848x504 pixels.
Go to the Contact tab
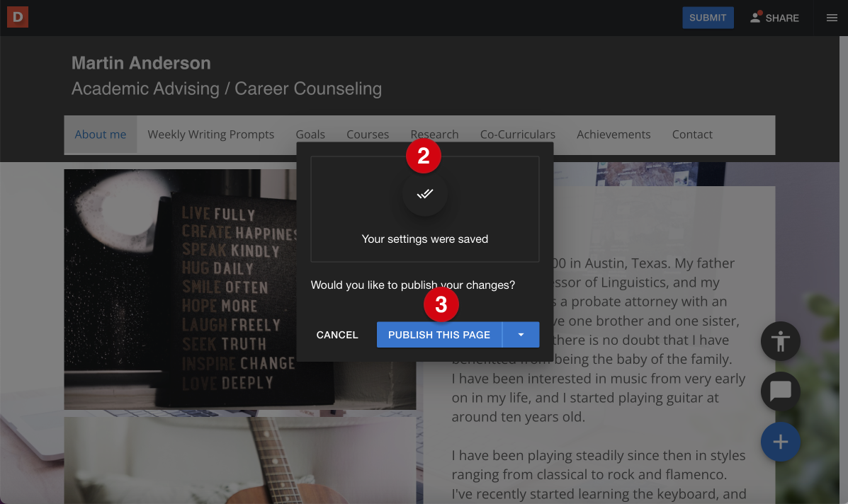(692, 134)
